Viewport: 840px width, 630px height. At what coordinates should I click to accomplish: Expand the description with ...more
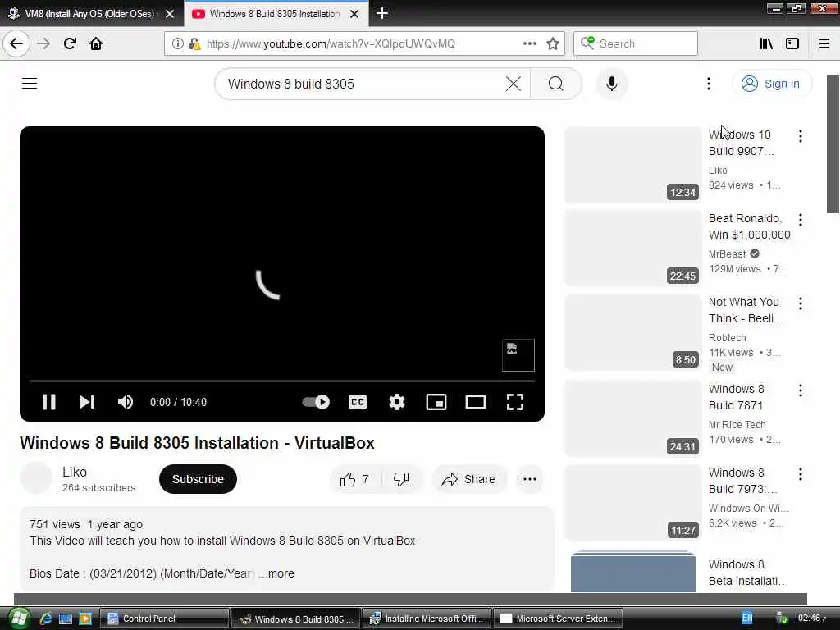(276, 573)
